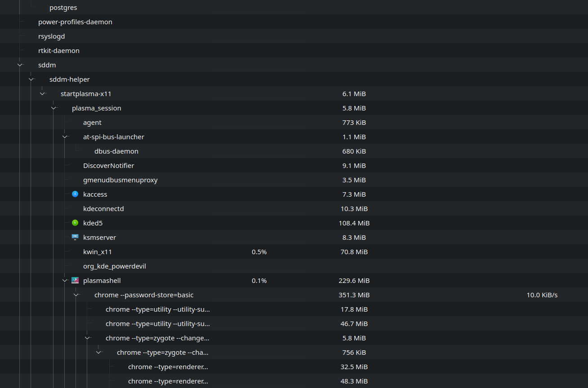Select chrome renderer process name using 32.5 MiB

[168, 366]
